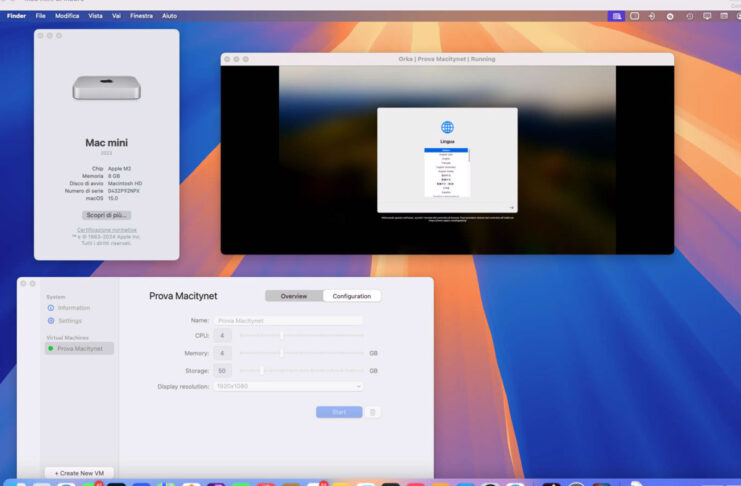Open the display mirroring icon in menu bar

[707, 16]
